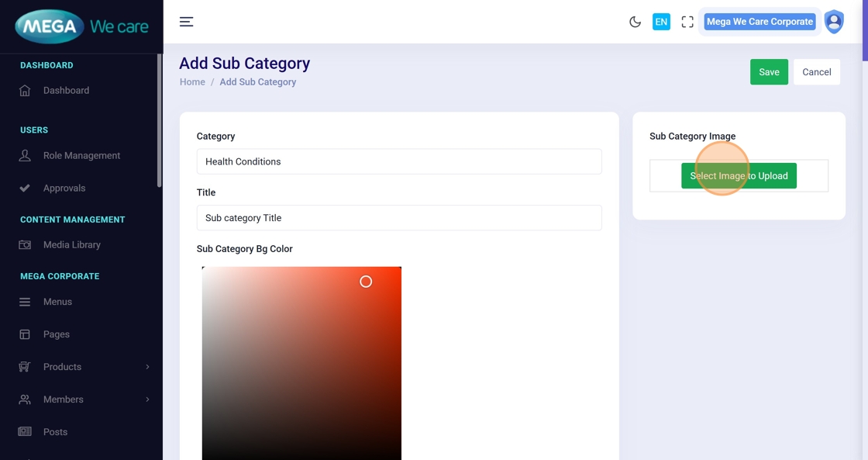Screen dimensions: 868x460
Task: Click the color picker saturation area
Action: point(301,357)
